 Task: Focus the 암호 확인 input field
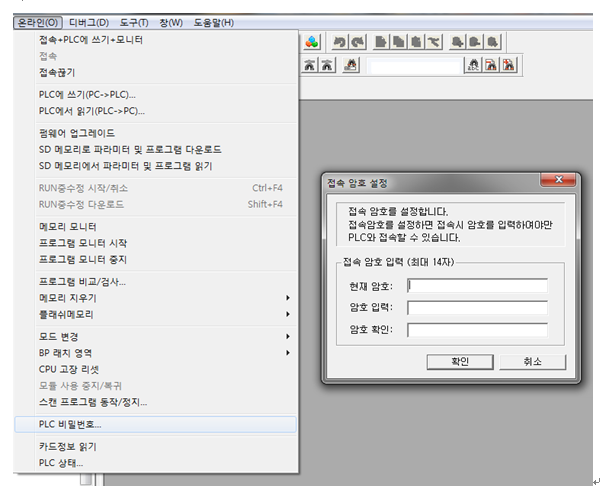point(477,330)
